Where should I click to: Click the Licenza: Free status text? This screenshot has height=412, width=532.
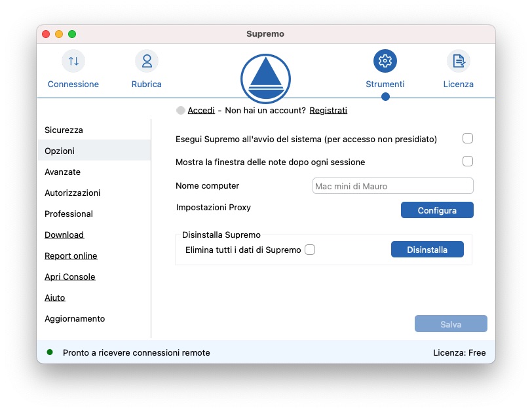pyautogui.click(x=459, y=352)
